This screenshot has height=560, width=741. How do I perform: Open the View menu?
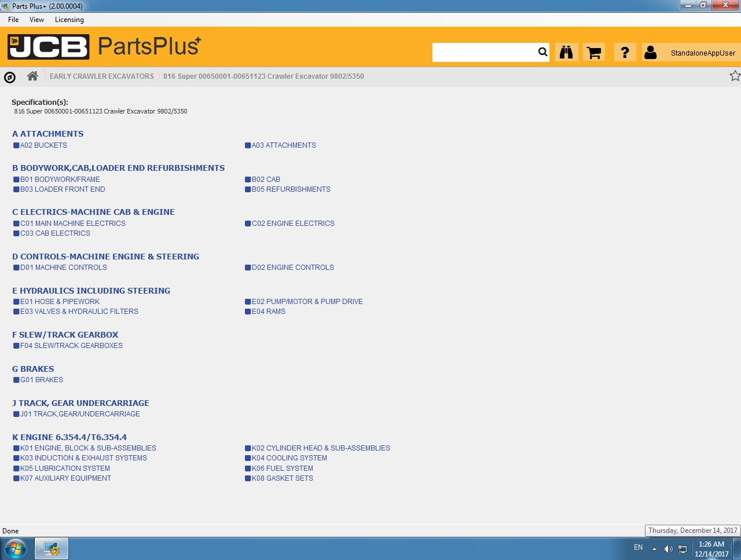36,20
